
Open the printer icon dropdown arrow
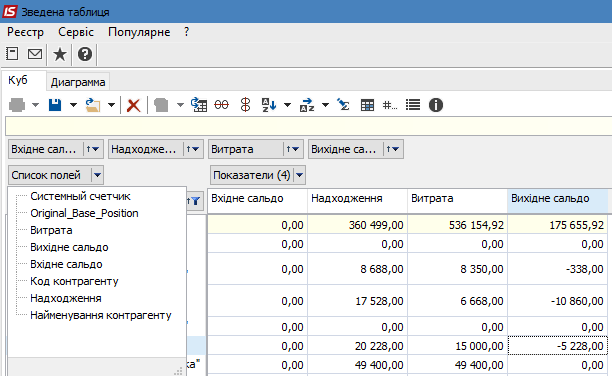click(35, 105)
